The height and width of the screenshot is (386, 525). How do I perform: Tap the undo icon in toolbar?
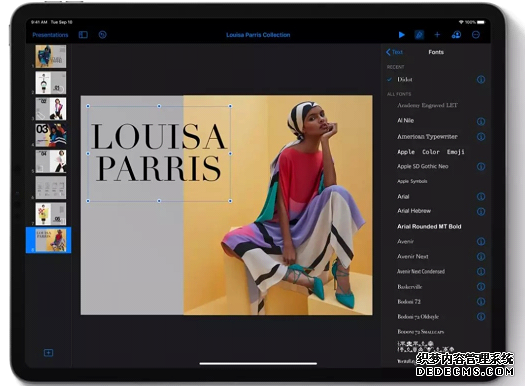102,34
